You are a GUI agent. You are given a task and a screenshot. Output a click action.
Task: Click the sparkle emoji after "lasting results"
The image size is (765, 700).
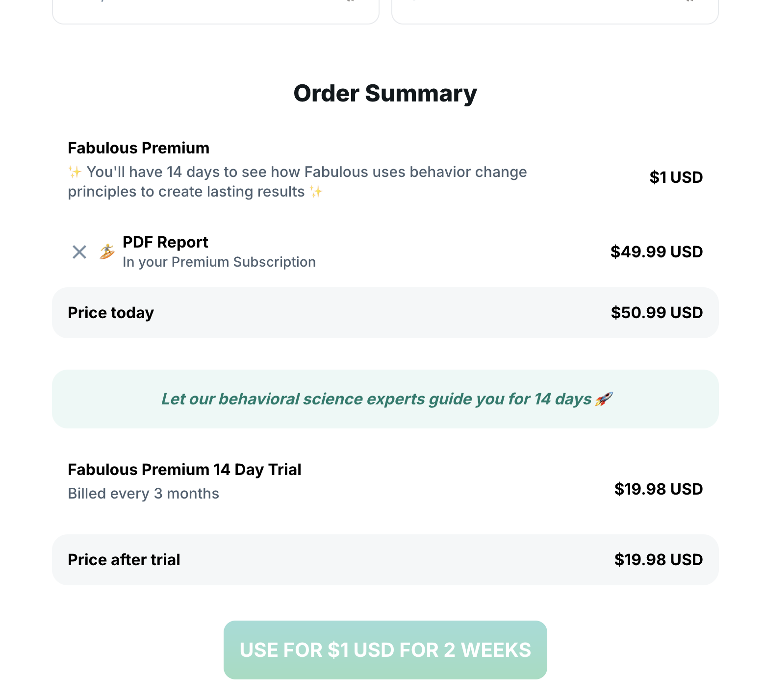[316, 192]
